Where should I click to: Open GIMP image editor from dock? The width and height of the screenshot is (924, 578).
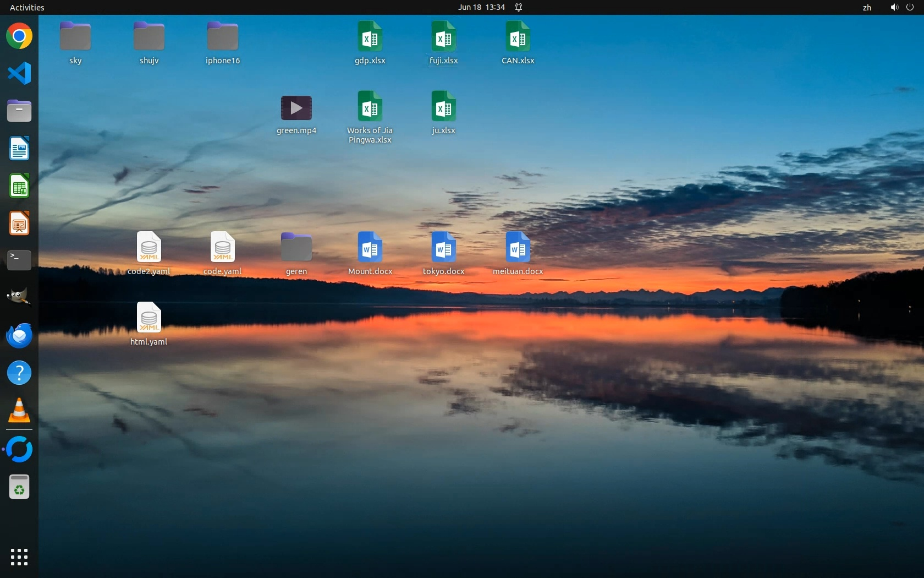[19, 297]
